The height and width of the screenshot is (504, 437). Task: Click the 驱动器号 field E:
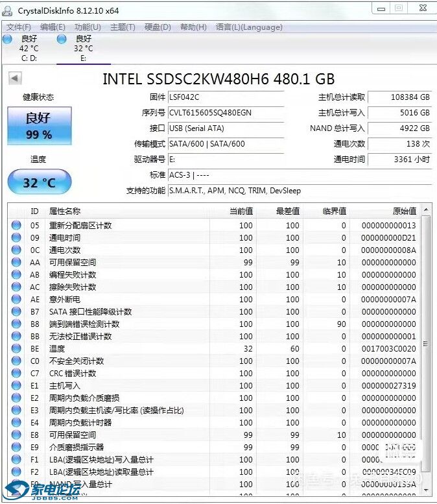pyautogui.click(x=226, y=160)
